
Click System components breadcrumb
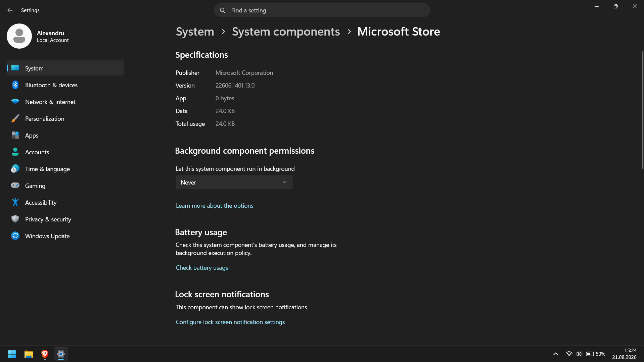click(x=286, y=32)
